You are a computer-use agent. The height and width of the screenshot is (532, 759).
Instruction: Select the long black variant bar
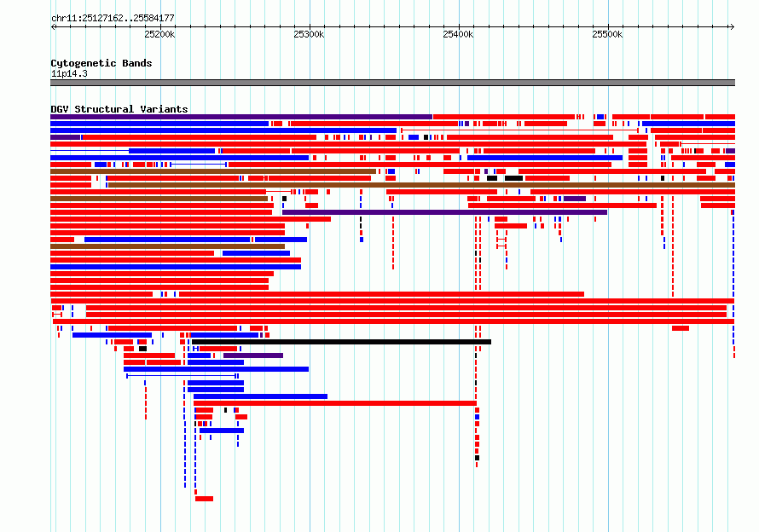click(x=342, y=342)
